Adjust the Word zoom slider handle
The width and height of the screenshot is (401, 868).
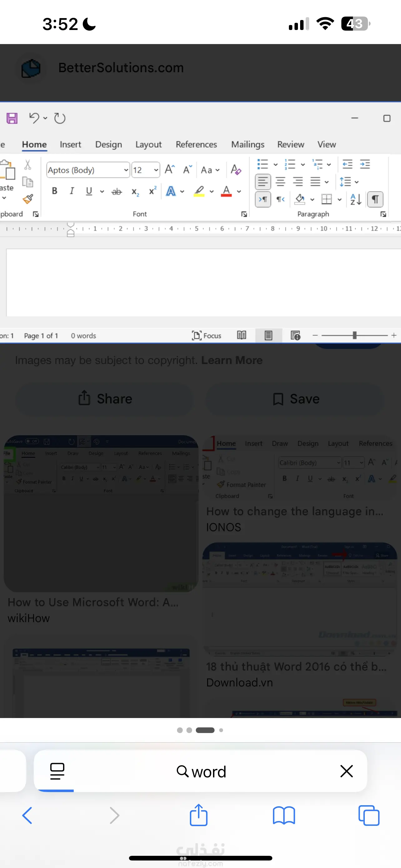pos(354,335)
